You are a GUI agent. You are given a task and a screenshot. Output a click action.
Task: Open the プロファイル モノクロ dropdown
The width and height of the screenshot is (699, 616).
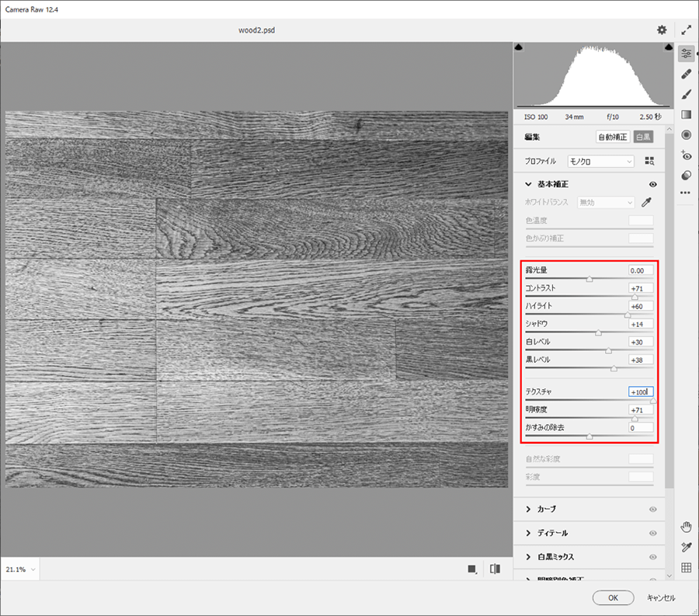[600, 162]
